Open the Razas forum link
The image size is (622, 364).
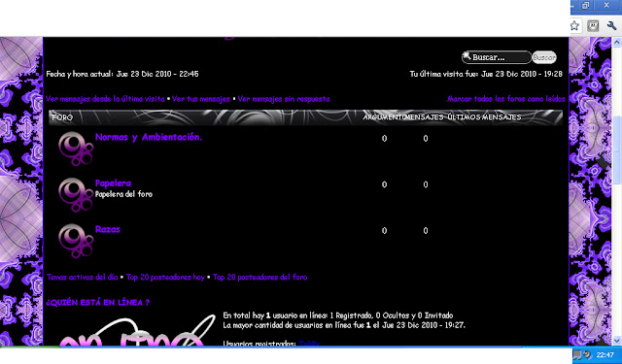[x=108, y=229]
